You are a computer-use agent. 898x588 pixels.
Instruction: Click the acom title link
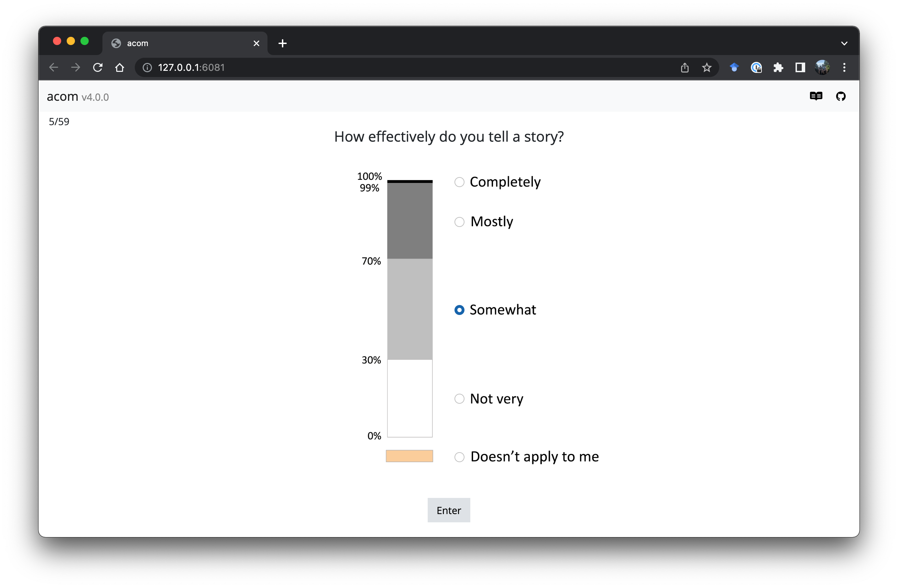click(x=62, y=97)
